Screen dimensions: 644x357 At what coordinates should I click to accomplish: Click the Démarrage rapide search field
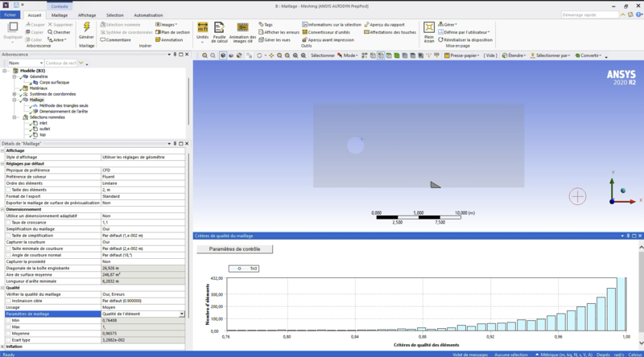pyautogui.click(x=590, y=14)
